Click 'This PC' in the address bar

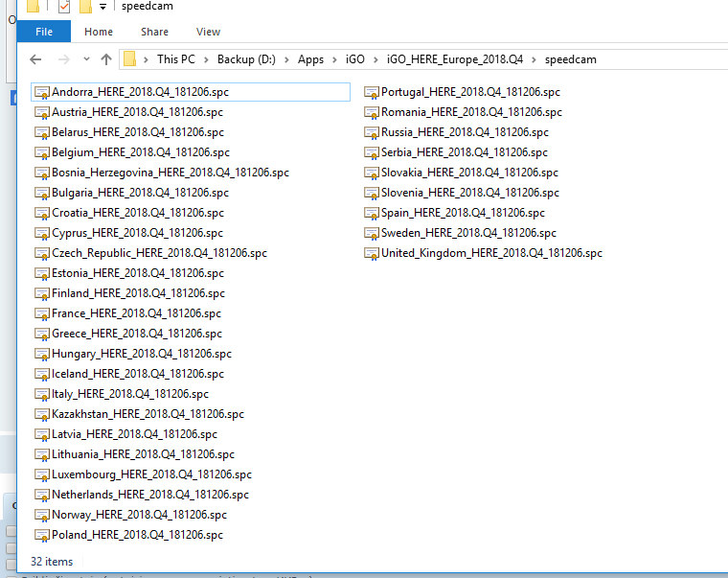point(176,59)
